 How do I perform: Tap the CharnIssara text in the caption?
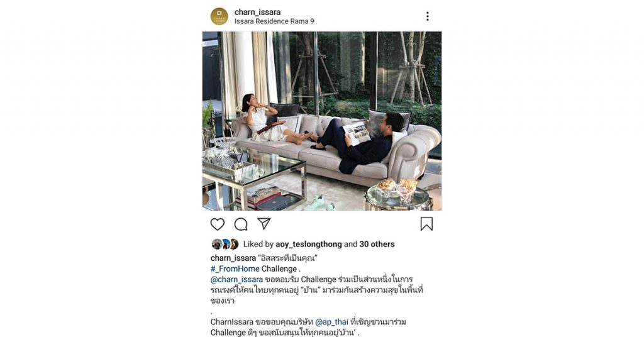(232, 322)
